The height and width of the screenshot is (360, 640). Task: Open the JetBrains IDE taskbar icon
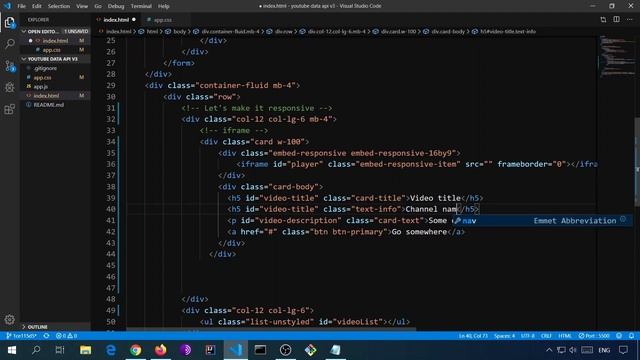(x=210, y=350)
